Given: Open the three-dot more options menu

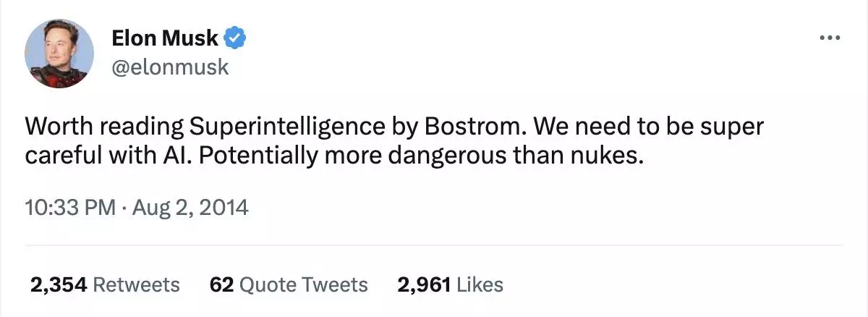Looking at the screenshot, I should tap(830, 38).
